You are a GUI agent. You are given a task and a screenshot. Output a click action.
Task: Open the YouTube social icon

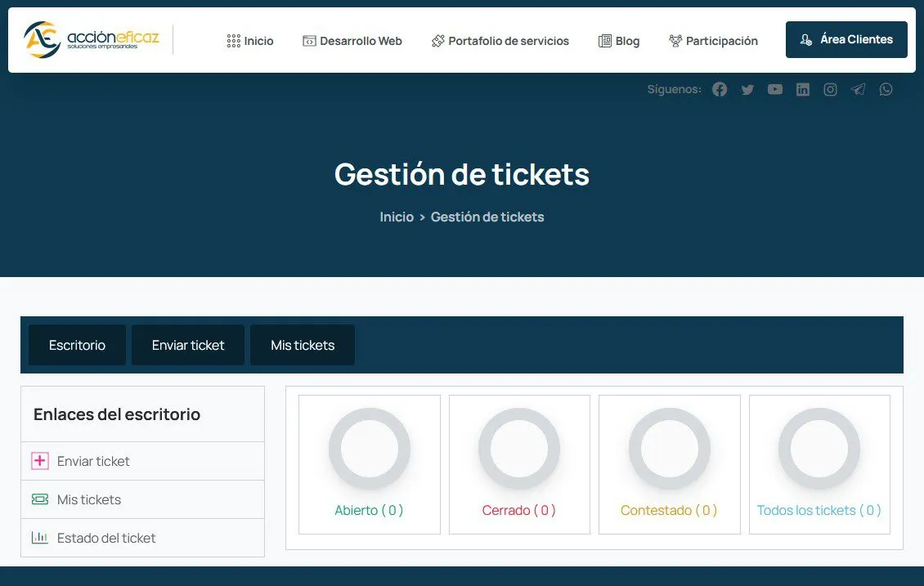click(x=775, y=90)
